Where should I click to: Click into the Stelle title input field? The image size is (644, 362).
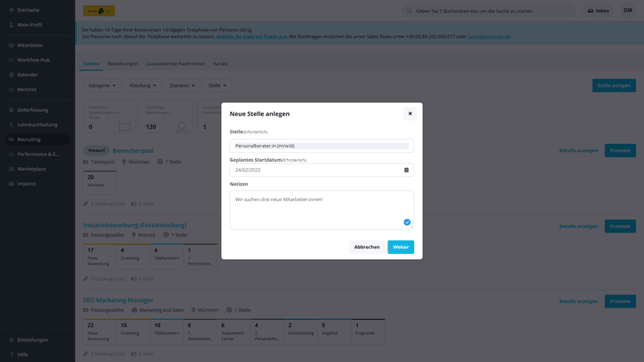pos(321,146)
